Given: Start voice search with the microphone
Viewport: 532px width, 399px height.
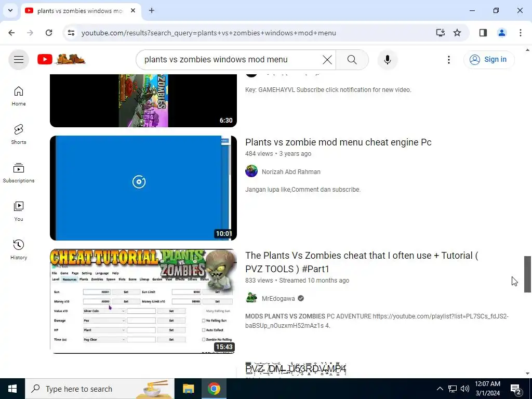Looking at the screenshot, I should pyautogui.click(x=388, y=60).
